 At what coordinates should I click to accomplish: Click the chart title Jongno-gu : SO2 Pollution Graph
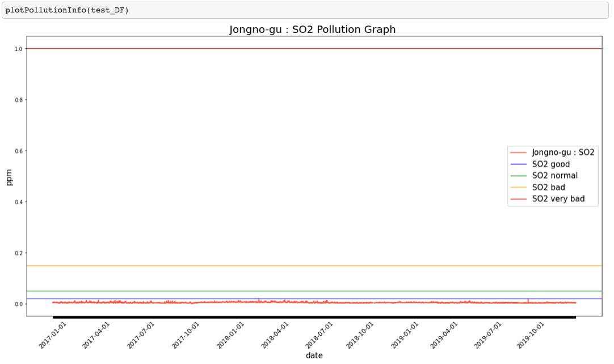coord(313,29)
